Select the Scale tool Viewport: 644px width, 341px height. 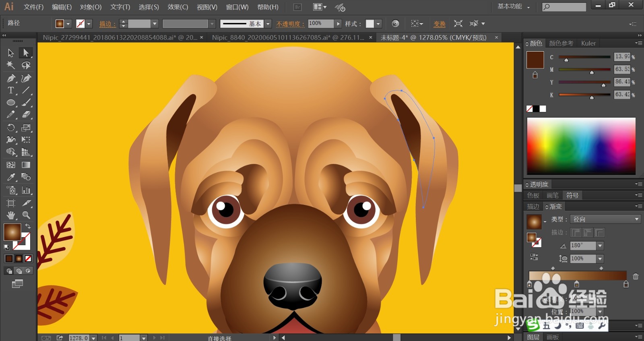[x=26, y=128]
